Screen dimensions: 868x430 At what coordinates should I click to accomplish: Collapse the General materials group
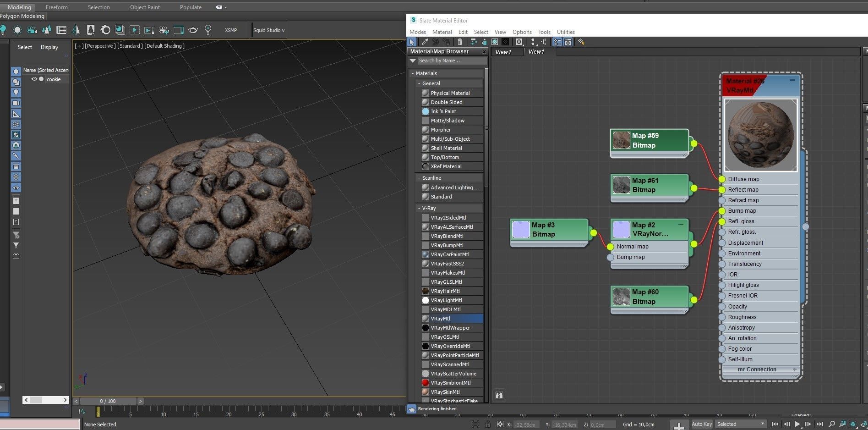pyautogui.click(x=419, y=83)
